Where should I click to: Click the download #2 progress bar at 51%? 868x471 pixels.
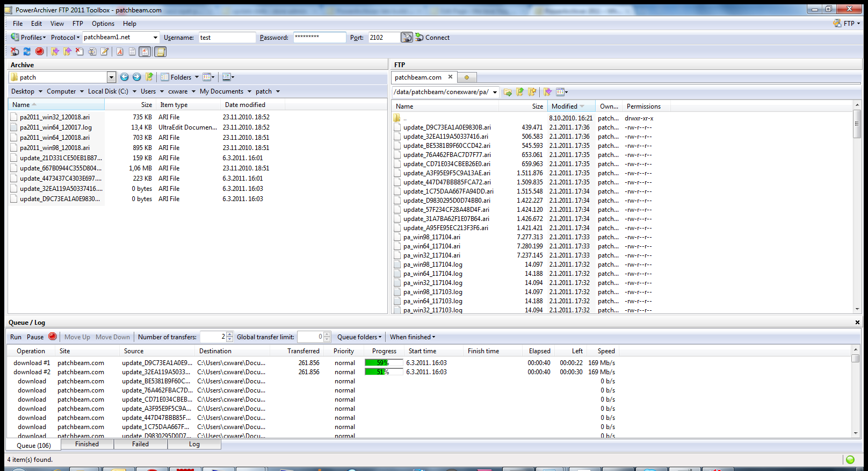(x=384, y=372)
